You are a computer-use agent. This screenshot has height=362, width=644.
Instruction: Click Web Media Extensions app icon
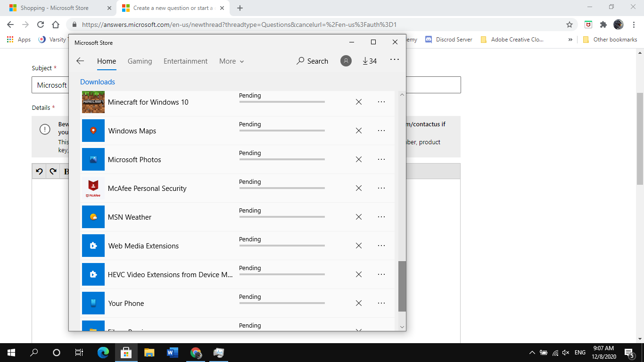coord(93,246)
